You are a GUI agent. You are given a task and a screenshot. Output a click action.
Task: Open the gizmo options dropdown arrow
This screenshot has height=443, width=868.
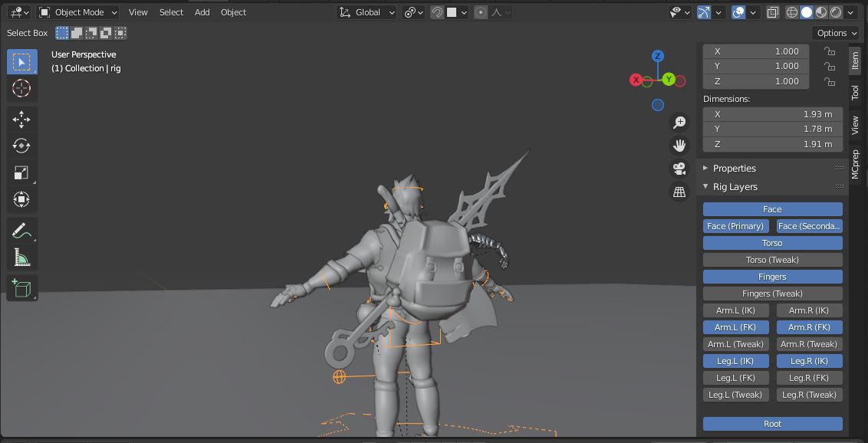pos(718,12)
